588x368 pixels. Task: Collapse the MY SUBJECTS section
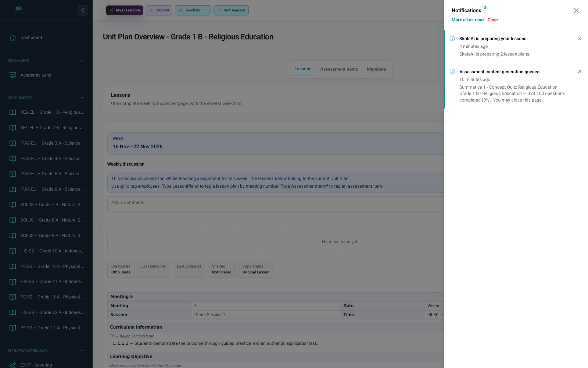click(x=82, y=98)
